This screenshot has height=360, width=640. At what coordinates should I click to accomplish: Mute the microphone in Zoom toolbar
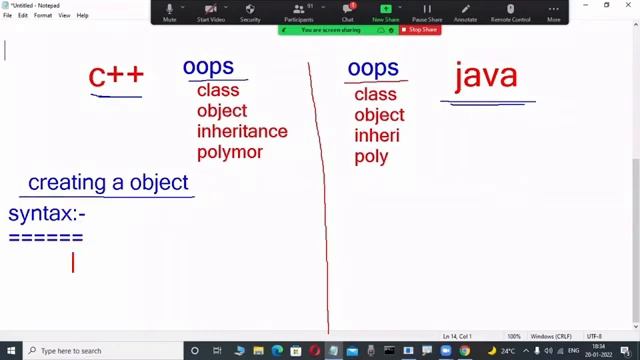(169, 12)
